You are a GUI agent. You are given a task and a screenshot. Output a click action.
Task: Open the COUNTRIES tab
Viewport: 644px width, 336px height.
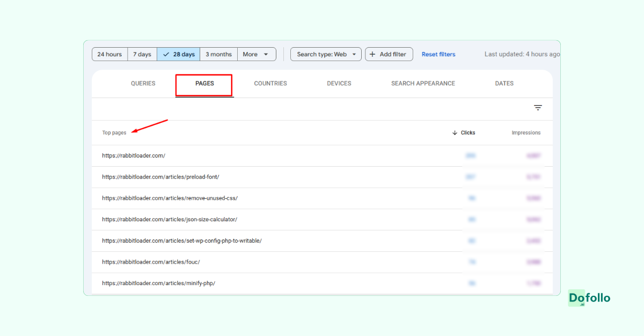(270, 83)
